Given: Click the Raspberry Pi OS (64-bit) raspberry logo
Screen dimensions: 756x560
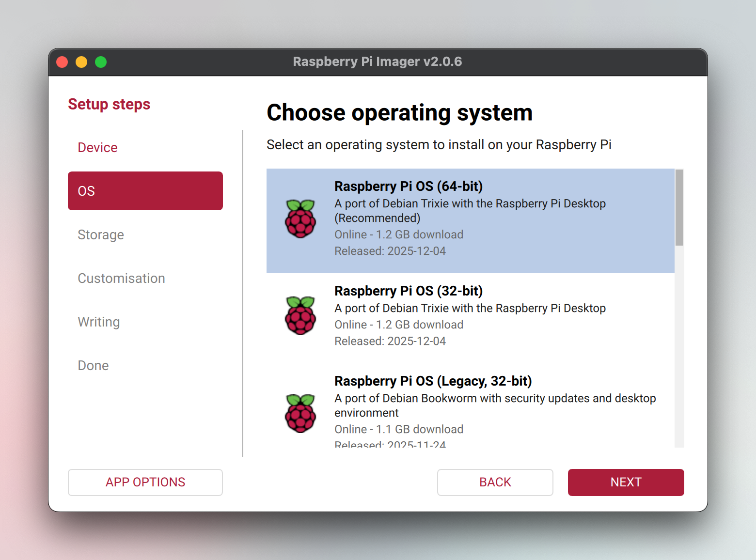Looking at the screenshot, I should (300, 219).
